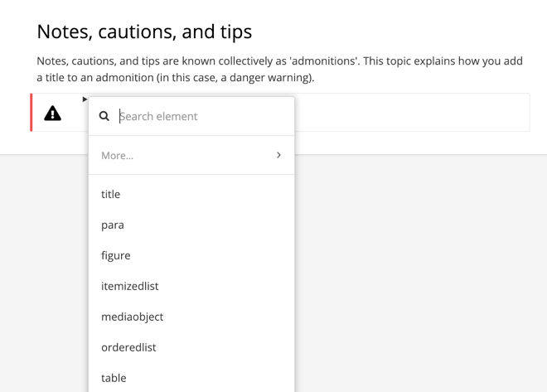Image resolution: width=547 pixels, height=392 pixels.
Task: Click the danger warning triangle icon
Action: 52,114
